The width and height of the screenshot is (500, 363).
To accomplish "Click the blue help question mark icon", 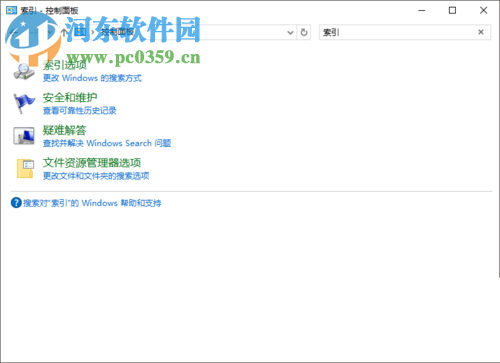I will click(x=16, y=203).
